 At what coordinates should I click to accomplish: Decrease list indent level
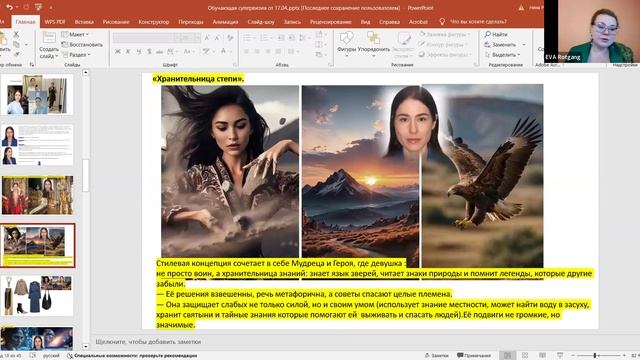pyautogui.click(x=281, y=38)
